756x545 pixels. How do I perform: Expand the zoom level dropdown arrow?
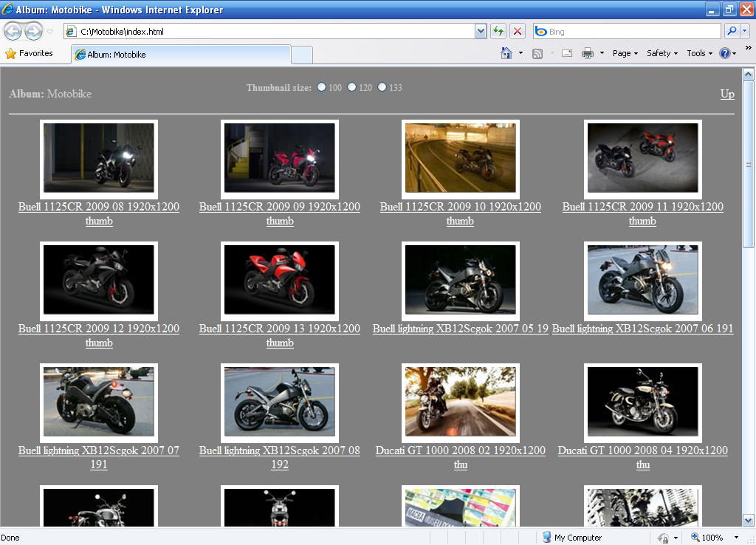736,538
